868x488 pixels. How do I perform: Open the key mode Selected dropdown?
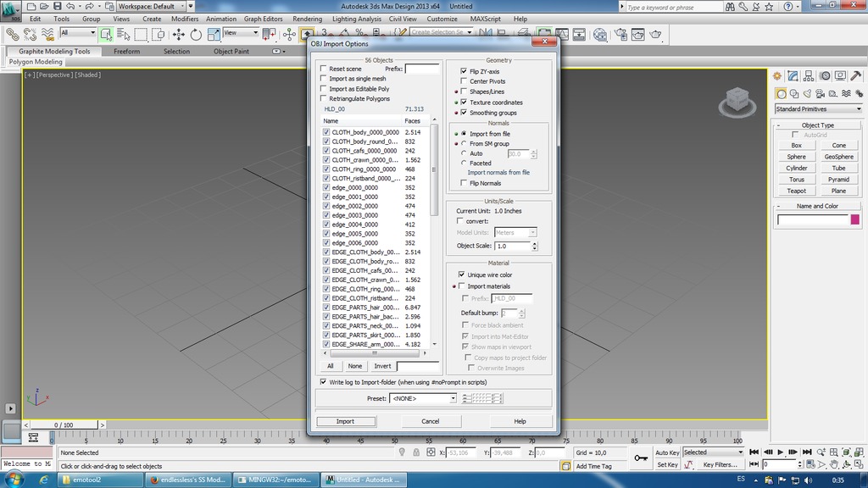pos(713,452)
